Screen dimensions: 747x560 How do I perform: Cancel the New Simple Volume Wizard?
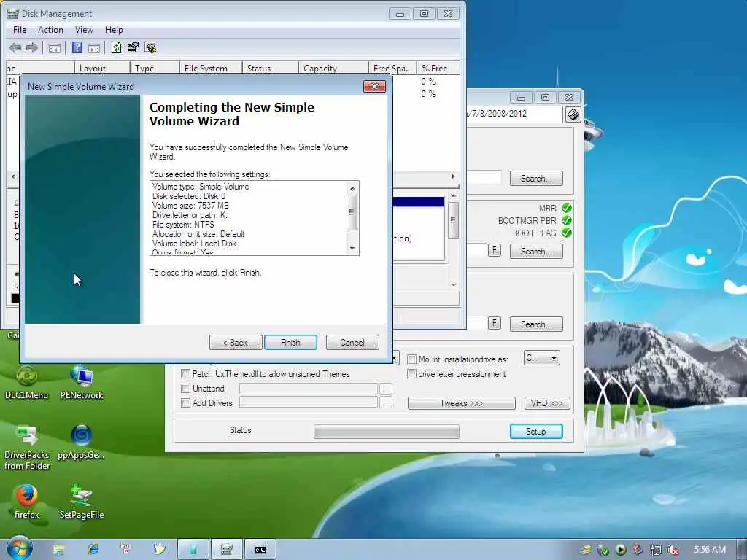352,343
